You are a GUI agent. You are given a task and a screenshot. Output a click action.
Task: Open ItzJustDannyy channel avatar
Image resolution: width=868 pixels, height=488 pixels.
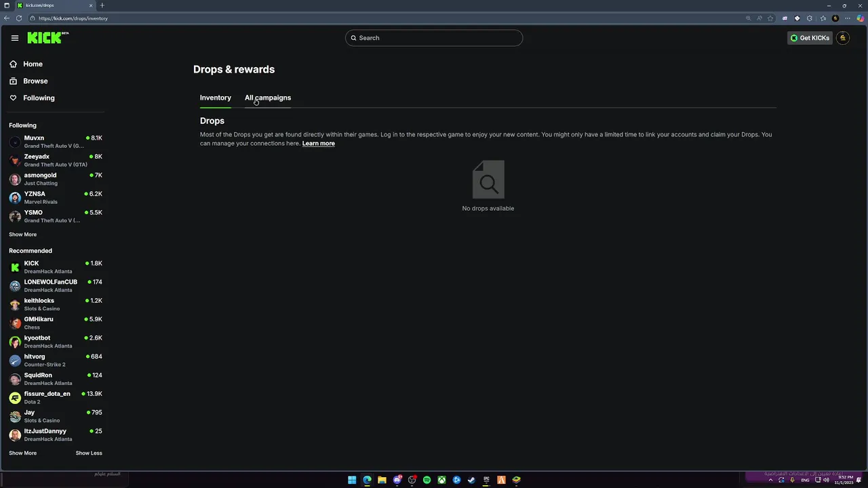tap(15, 434)
